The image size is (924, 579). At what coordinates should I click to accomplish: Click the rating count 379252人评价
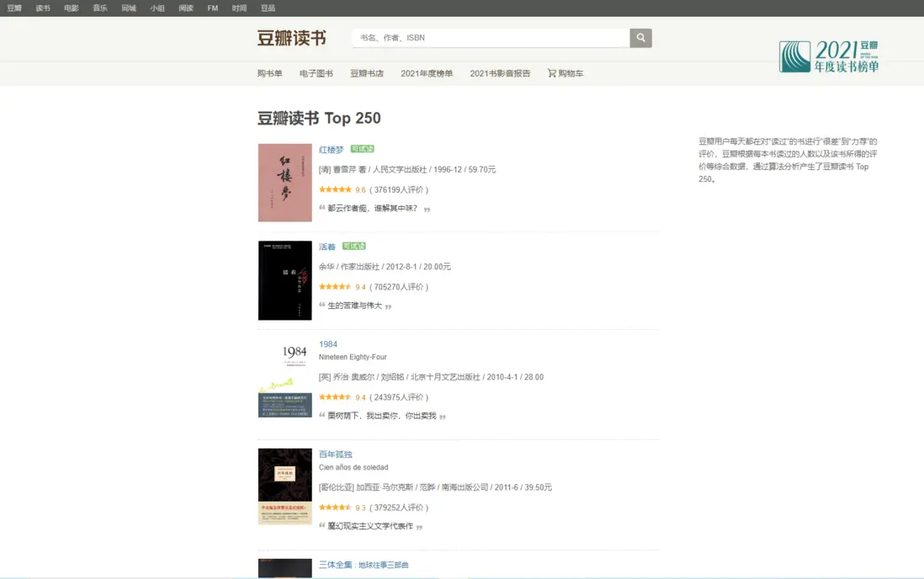399,507
